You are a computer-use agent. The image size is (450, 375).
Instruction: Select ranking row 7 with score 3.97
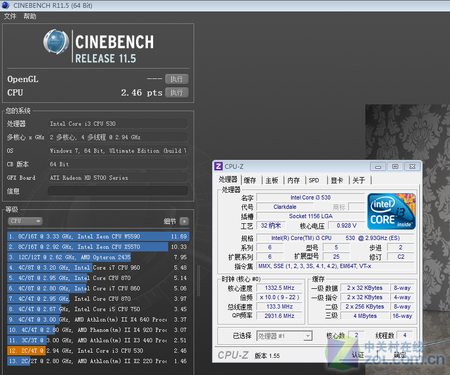[x=98, y=299]
